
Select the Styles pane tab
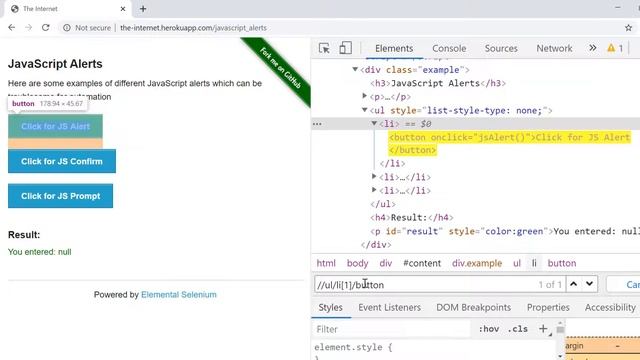331,307
